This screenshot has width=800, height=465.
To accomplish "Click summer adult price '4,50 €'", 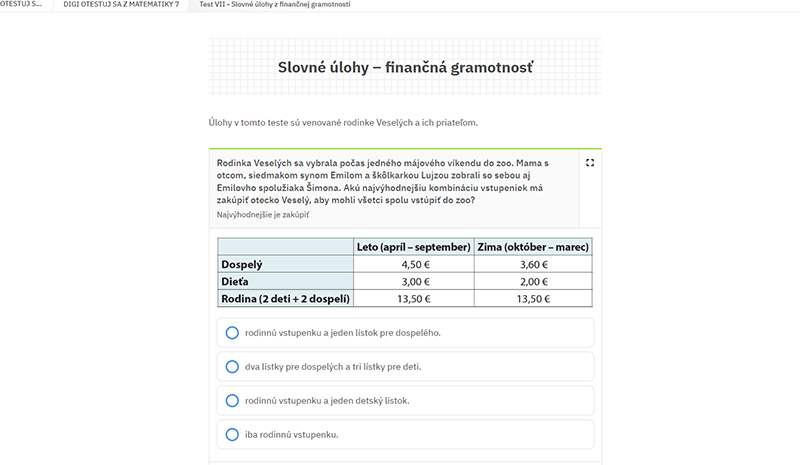I will click(x=415, y=264).
